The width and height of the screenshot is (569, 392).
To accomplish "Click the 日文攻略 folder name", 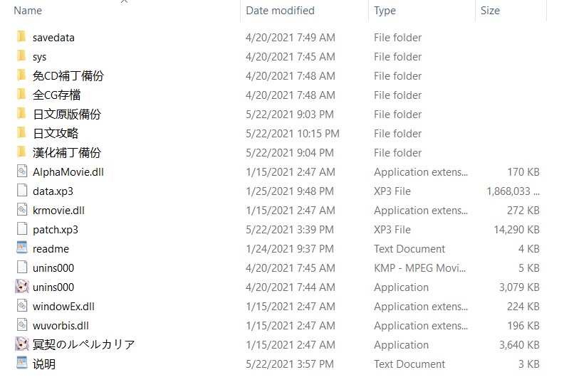I will tap(56, 133).
